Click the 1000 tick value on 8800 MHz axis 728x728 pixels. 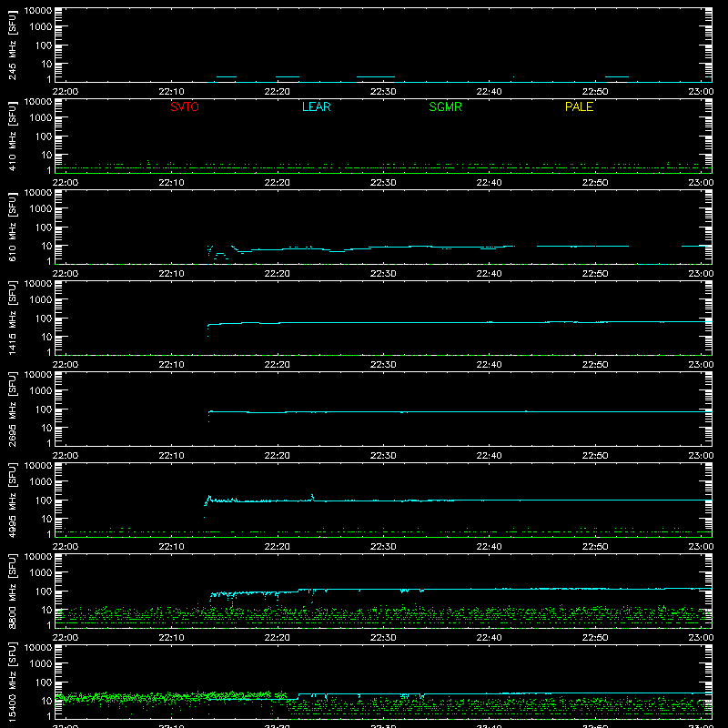pos(40,573)
